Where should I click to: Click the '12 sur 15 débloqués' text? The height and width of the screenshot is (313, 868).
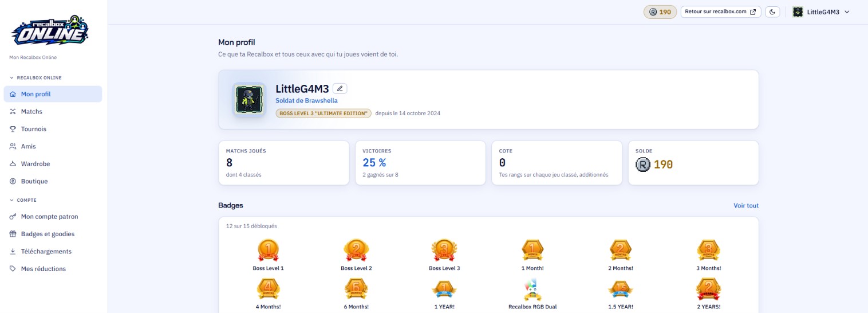251,226
